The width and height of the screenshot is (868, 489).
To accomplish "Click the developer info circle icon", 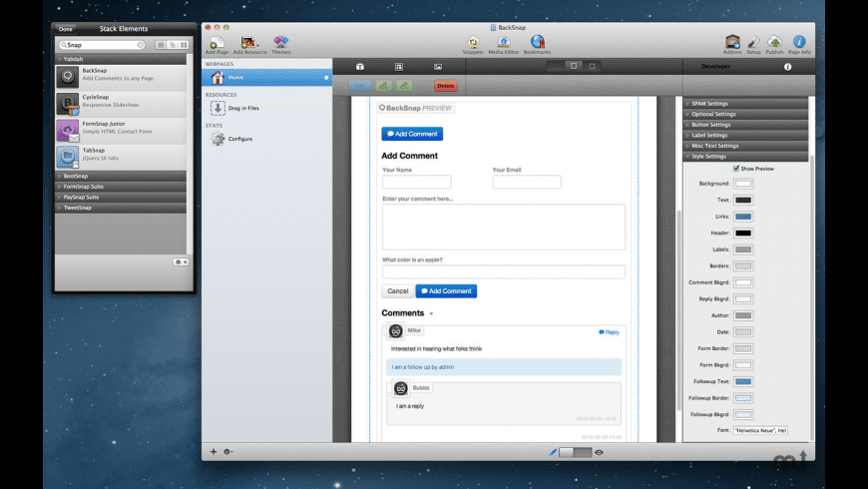I will click(x=787, y=67).
